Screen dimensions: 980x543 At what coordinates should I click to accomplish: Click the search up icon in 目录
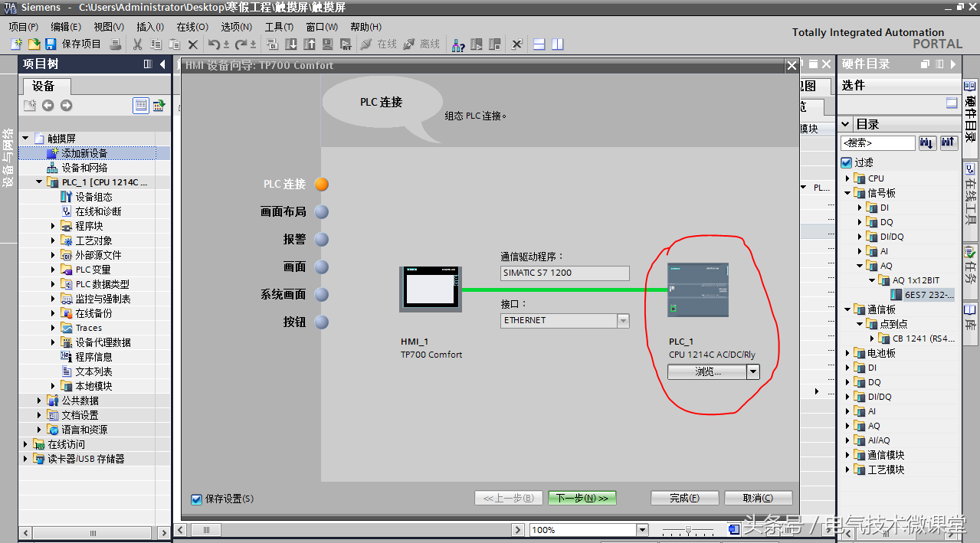(949, 142)
